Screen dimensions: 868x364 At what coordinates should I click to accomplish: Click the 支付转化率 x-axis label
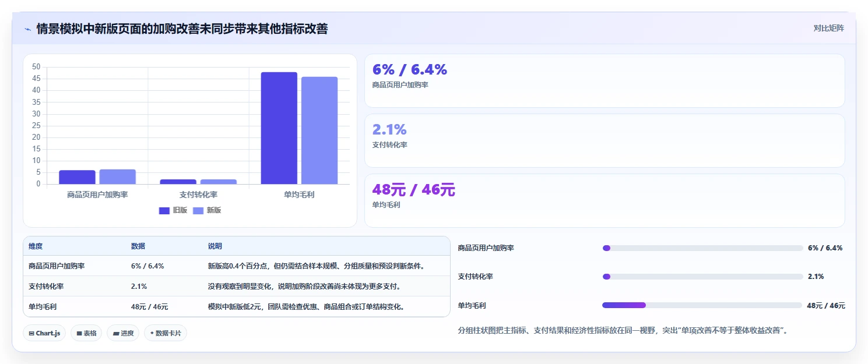point(198,195)
